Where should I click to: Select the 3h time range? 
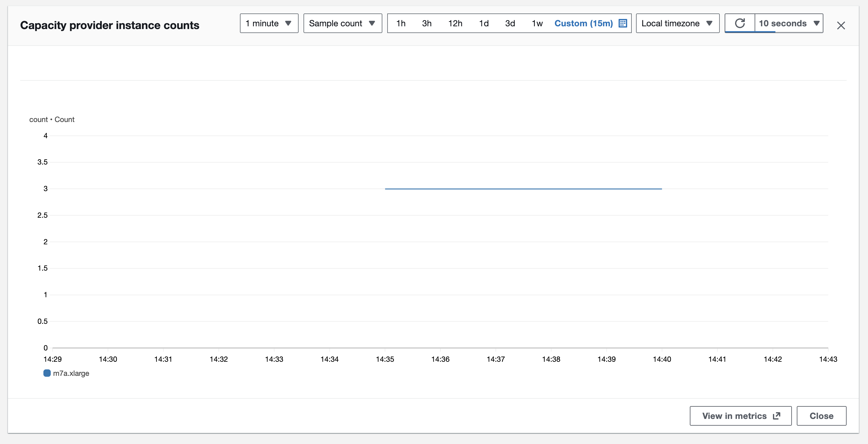coord(427,23)
